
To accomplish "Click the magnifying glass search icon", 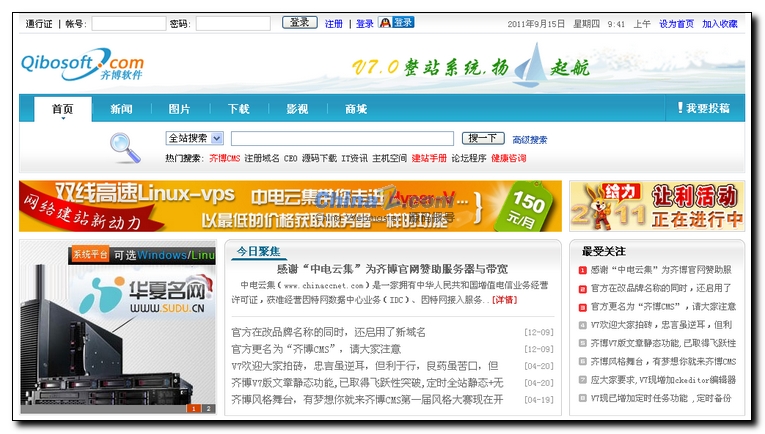I will pos(125,148).
